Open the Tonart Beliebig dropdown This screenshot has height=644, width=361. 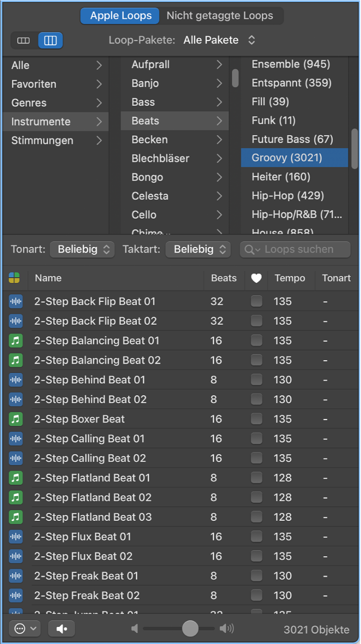click(x=82, y=250)
